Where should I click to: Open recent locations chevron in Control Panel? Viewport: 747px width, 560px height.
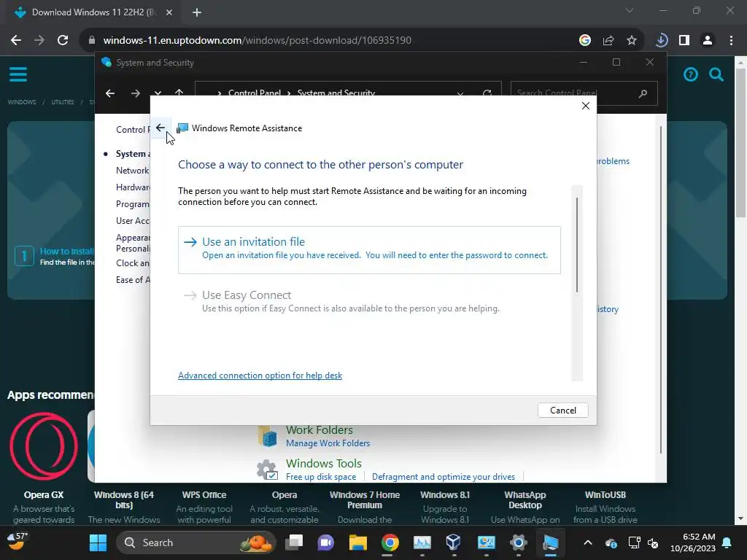click(x=158, y=93)
